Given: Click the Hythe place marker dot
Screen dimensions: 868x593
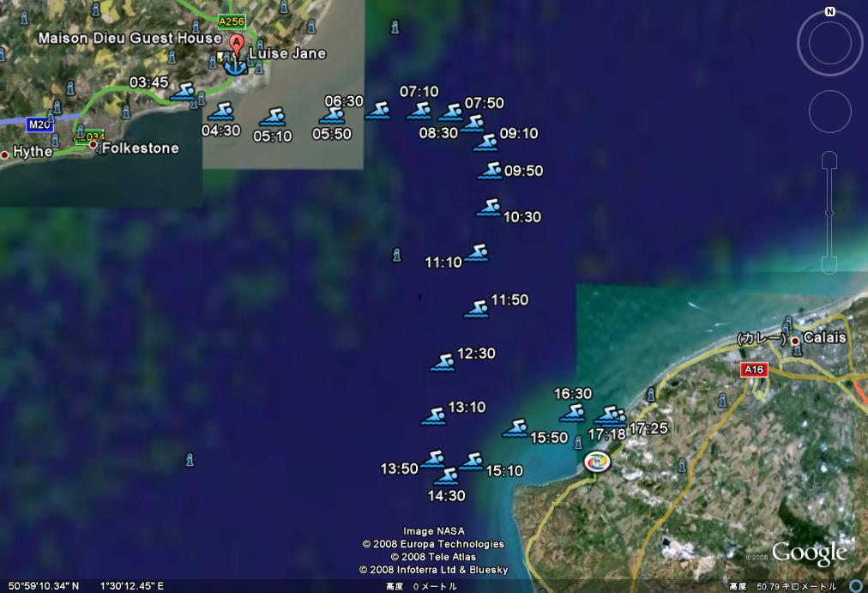Looking at the screenshot, I should pos(5,155).
